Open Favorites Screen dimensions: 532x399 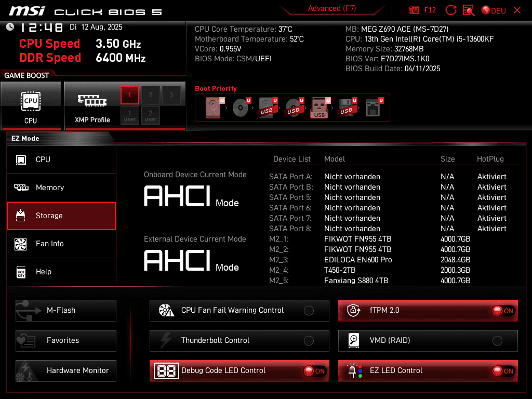(x=66, y=341)
